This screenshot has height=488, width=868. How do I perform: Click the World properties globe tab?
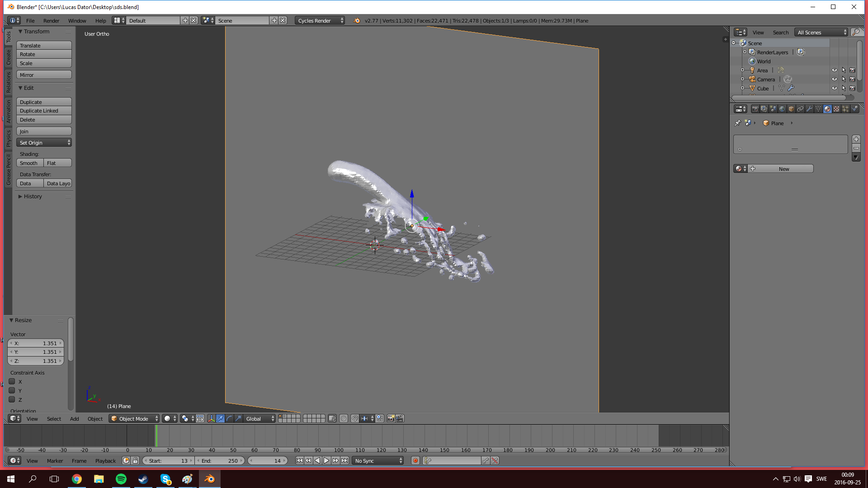point(782,109)
